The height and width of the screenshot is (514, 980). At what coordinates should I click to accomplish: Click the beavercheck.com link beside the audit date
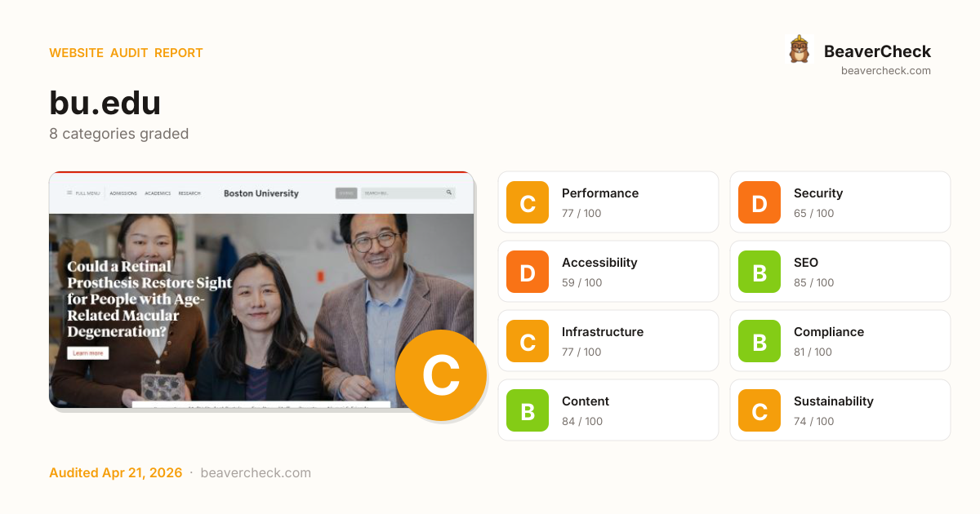256,473
